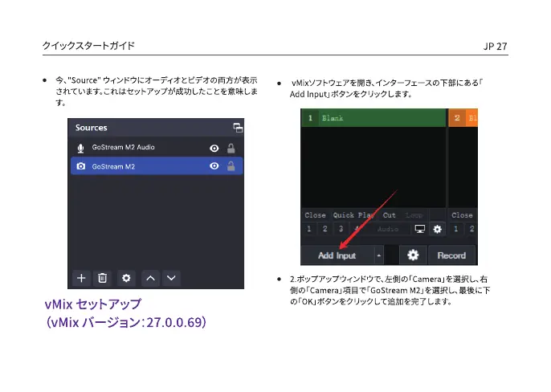
Task: Toggle visibility of the GoStream M2 source
Action: click(214, 167)
